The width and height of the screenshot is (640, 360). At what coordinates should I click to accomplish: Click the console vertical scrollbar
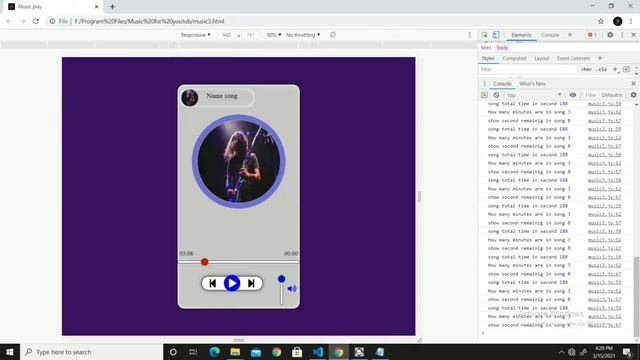(636, 296)
